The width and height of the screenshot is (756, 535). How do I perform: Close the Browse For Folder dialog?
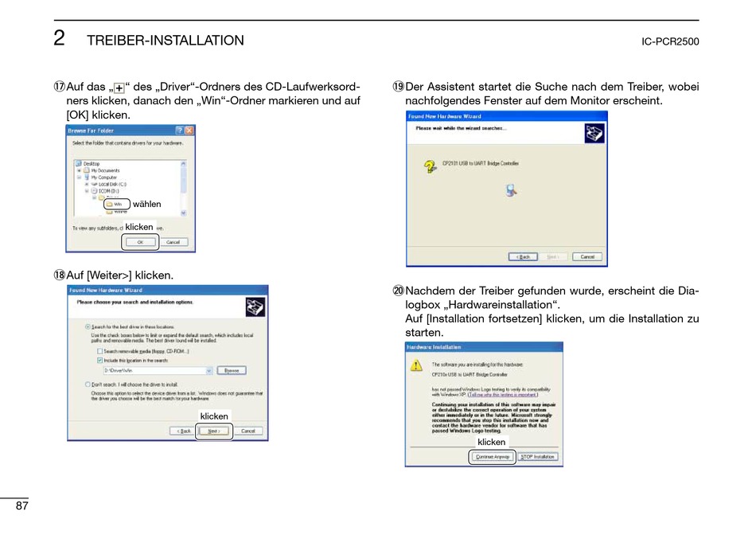tap(189, 131)
